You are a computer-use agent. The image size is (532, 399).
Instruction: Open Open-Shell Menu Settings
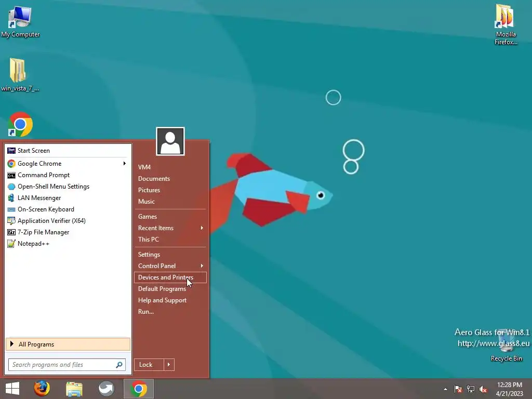click(x=68, y=187)
